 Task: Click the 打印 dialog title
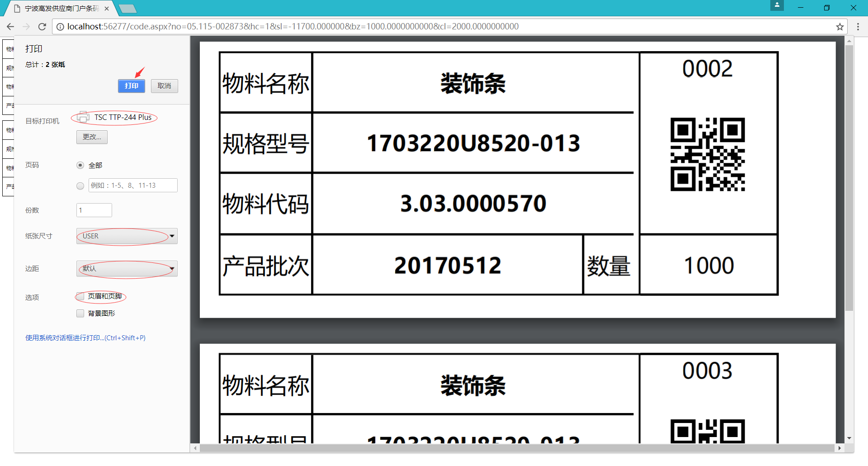[34, 49]
